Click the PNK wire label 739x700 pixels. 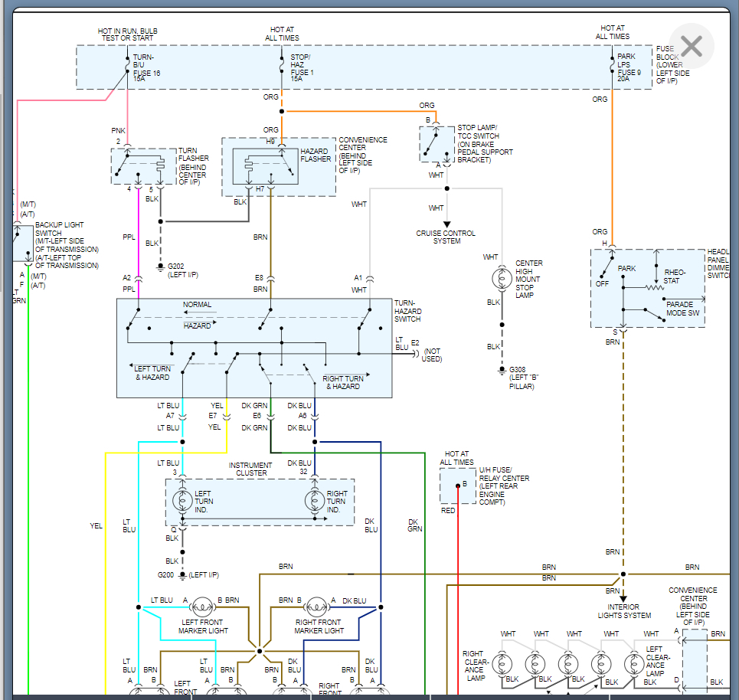118,130
